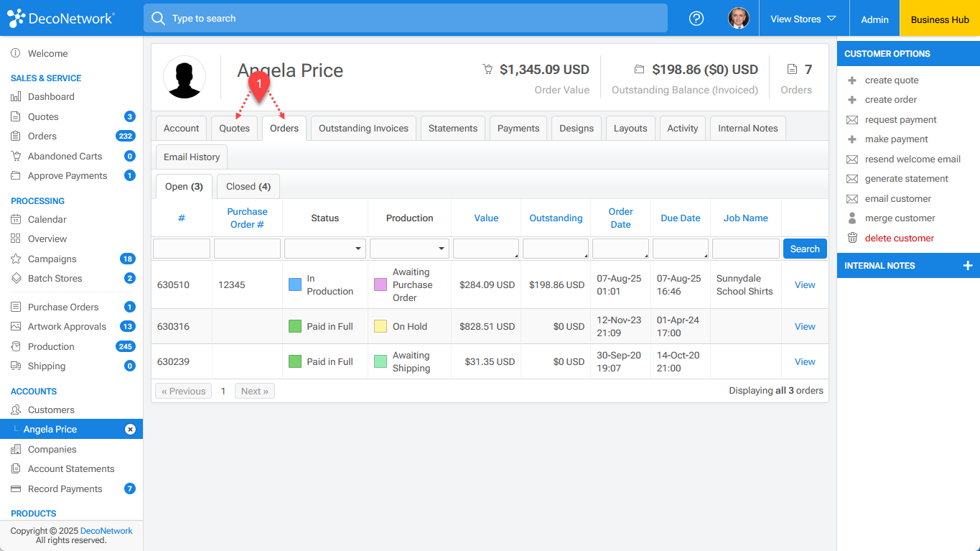Click the DecoNetwork copyright link
Image resolution: width=980 pixels, height=551 pixels.
point(106,531)
